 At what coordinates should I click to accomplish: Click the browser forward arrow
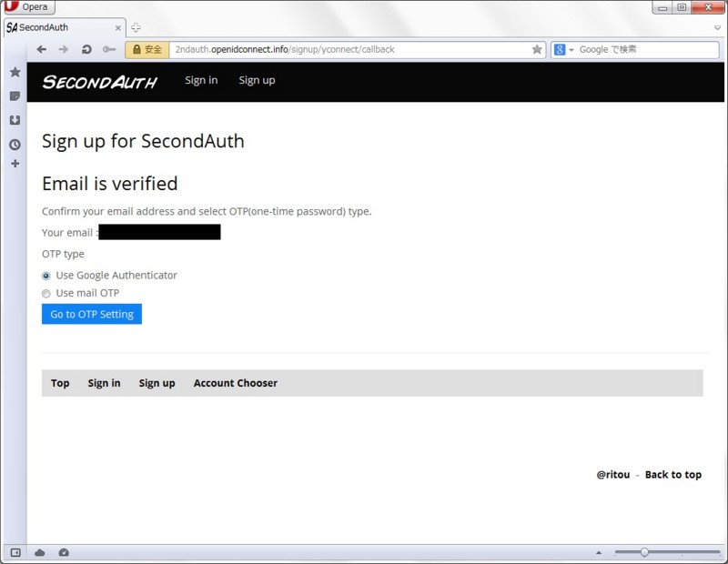tap(64, 49)
